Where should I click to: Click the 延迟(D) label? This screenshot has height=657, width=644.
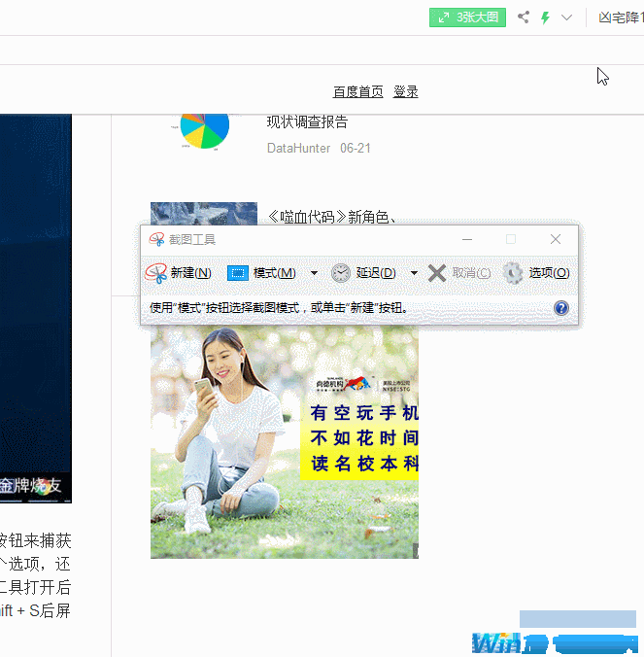376,273
